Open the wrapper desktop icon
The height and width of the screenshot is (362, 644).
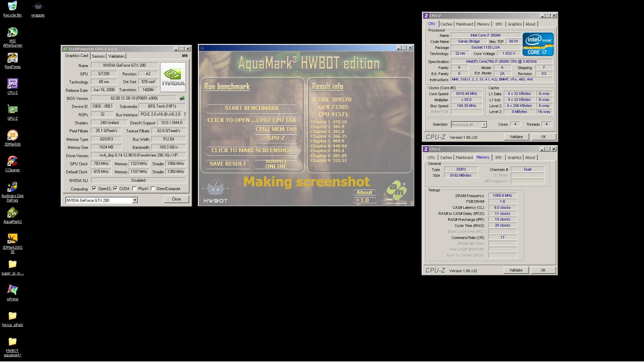tap(38, 9)
